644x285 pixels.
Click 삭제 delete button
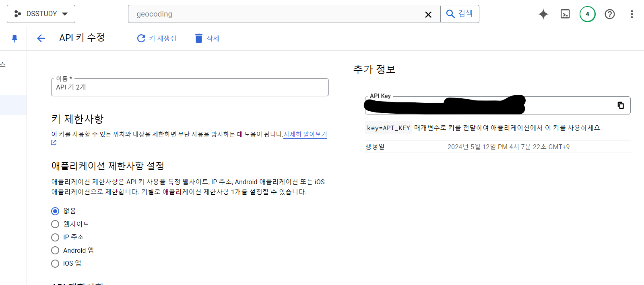point(207,38)
